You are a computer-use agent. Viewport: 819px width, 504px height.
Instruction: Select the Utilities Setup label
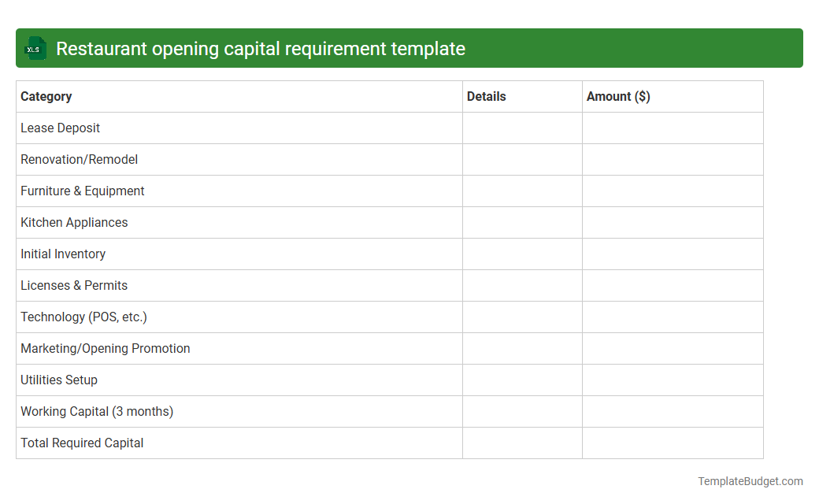coord(59,380)
